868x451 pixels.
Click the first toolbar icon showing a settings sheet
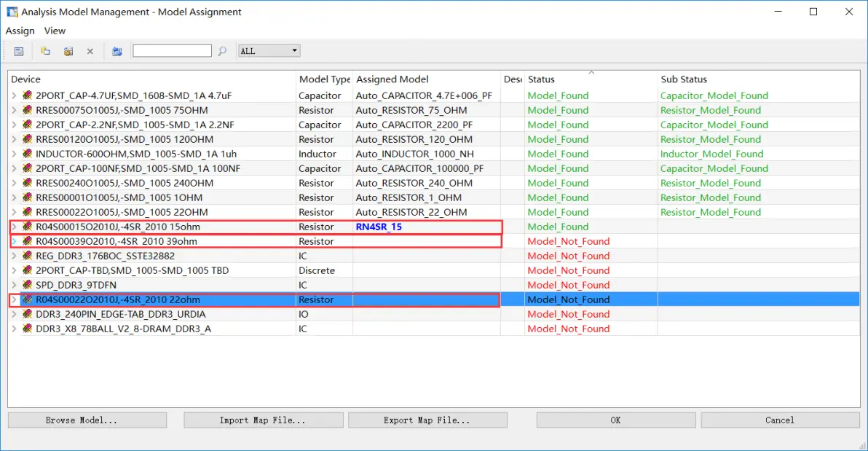[x=19, y=52]
